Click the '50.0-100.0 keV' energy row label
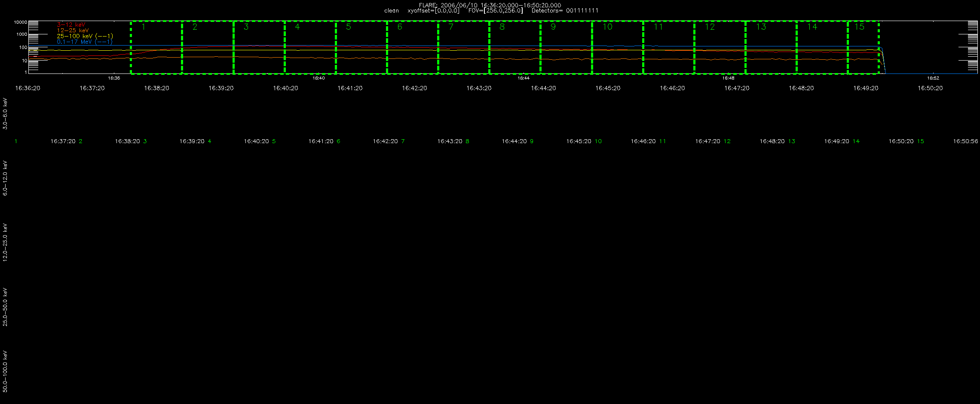This screenshot has width=980, height=404. [5, 371]
